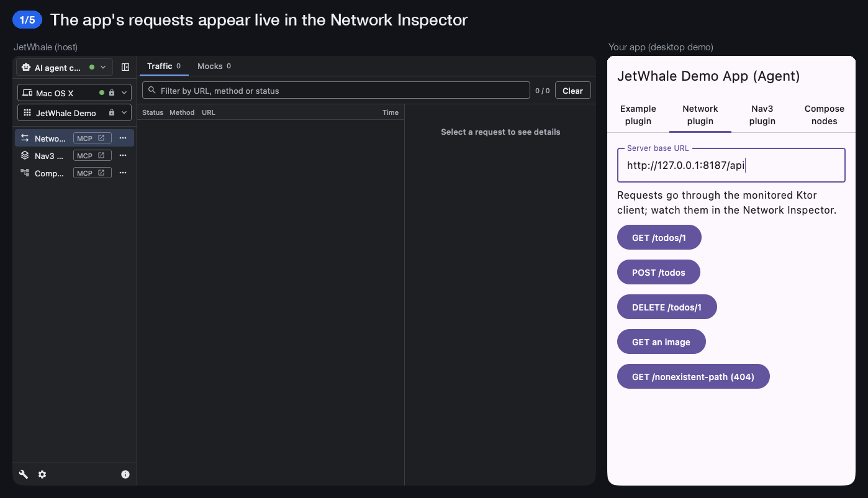Click the info icon at sidebar bottom
The image size is (868, 498).
click(125, 474)
